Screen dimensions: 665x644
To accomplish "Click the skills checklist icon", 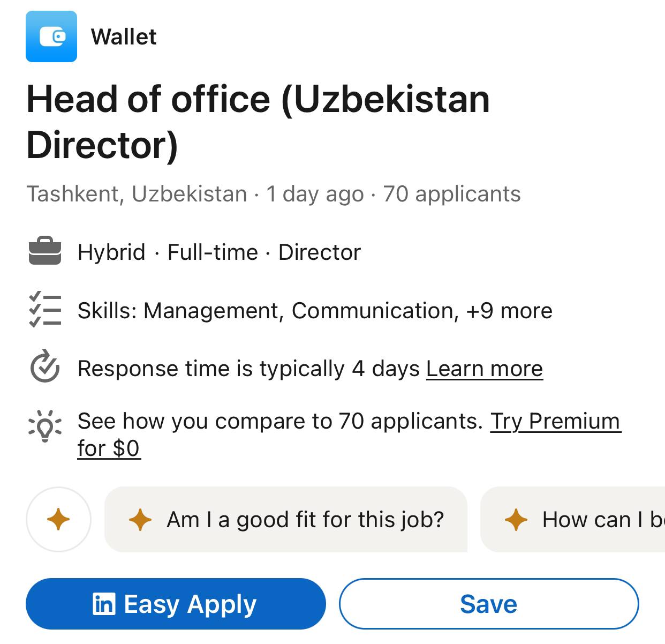I will coord(45,310).
